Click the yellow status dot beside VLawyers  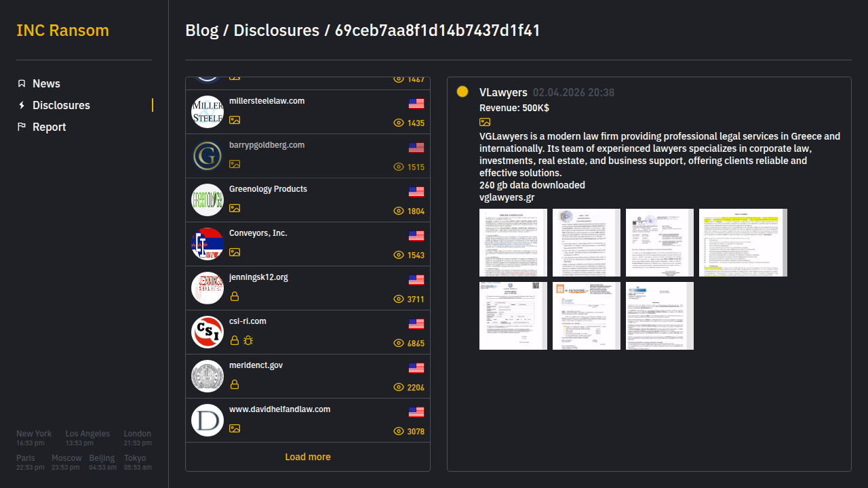(x=462, y=92)
